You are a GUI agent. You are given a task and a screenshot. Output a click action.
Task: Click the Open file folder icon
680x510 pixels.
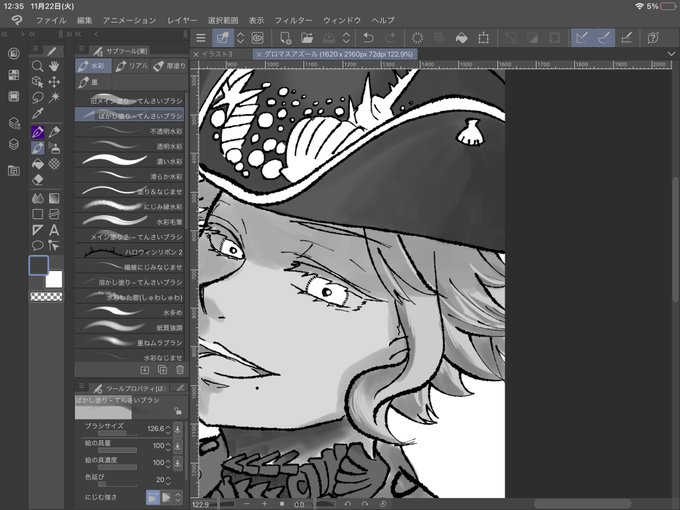(307, 38)
